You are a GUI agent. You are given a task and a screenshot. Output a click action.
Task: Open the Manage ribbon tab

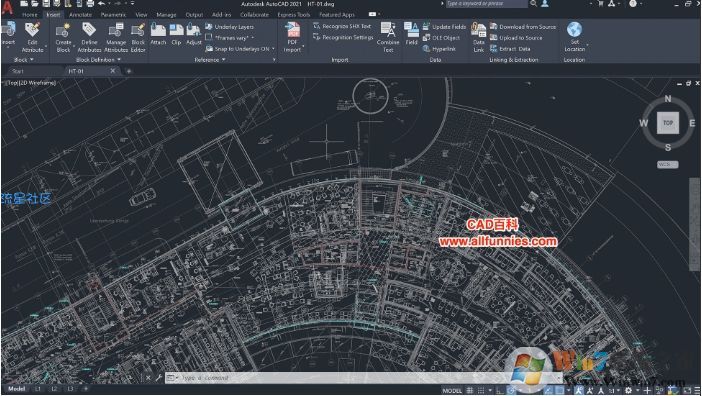[166, 15]
